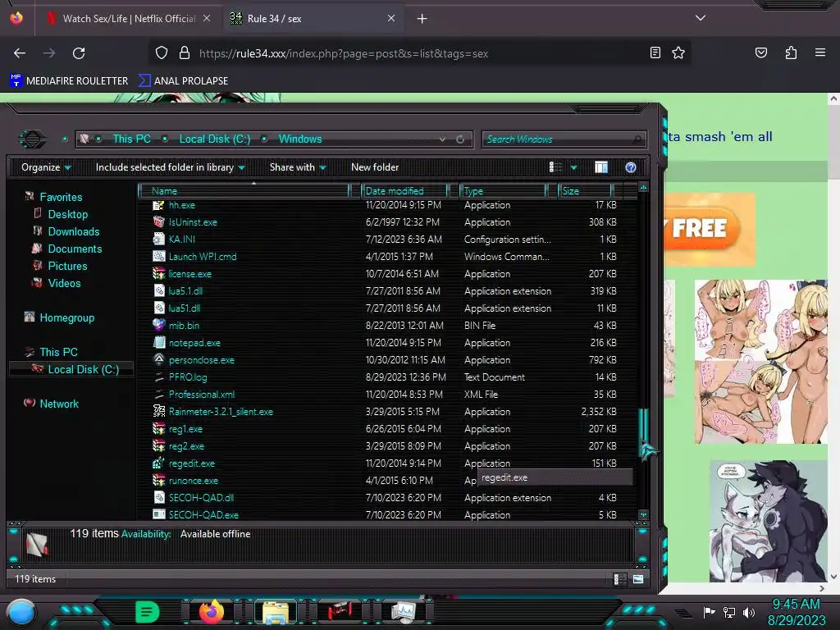
Task: Expand the list all tabs chevron
Action: [701, 18]
